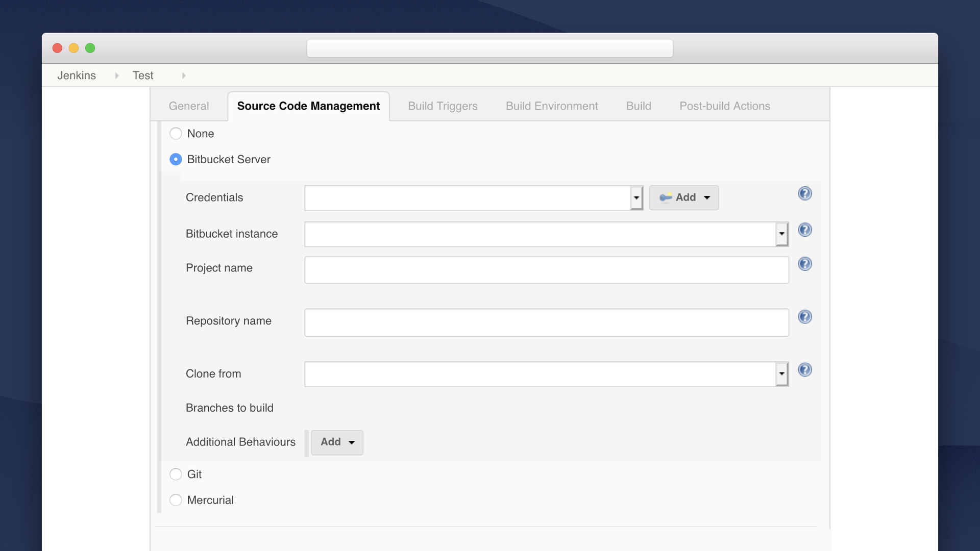Open the Credentials dropdown list
Screen dimensions: 980x551
636,198
